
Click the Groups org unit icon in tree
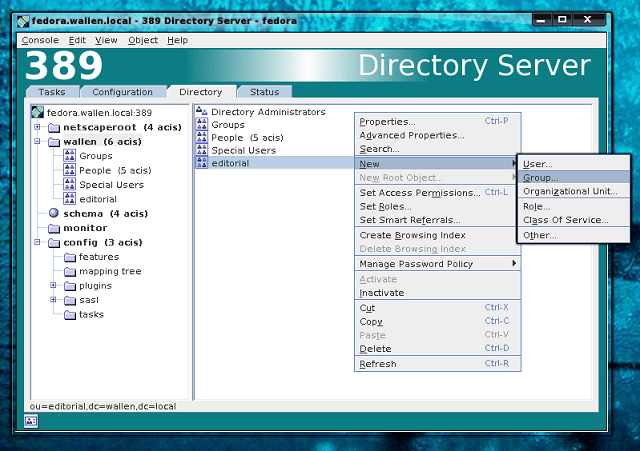(69, 156)
